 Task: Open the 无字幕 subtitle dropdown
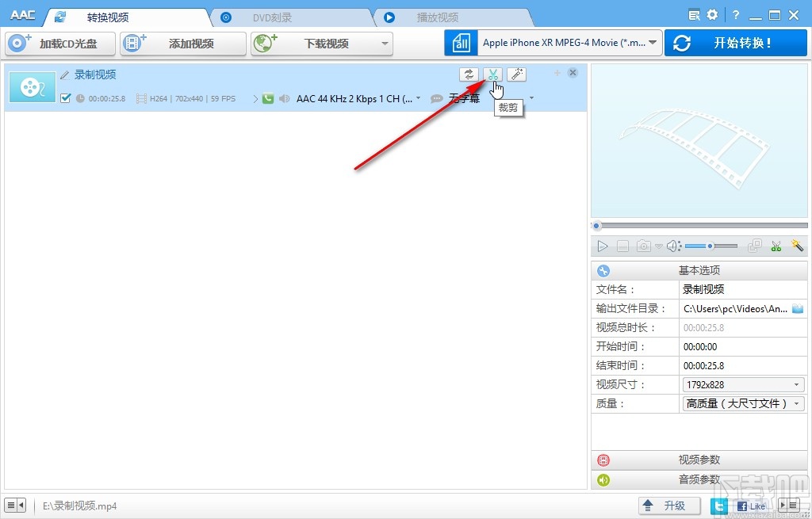click(531, 99)
